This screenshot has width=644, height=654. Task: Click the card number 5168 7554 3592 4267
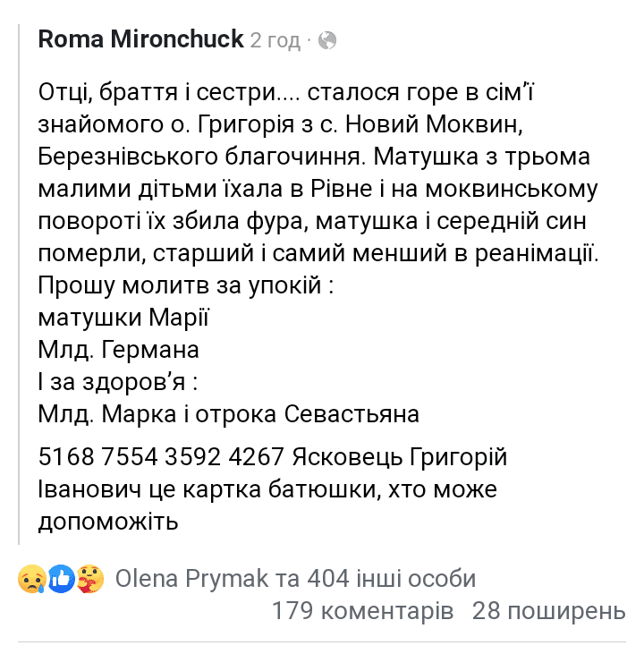(x=161, y=456)
